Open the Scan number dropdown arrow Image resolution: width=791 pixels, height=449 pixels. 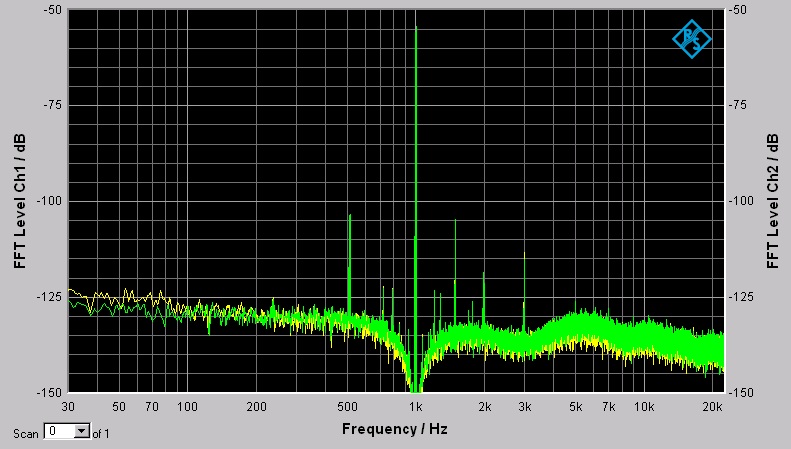tap(82, 432)
